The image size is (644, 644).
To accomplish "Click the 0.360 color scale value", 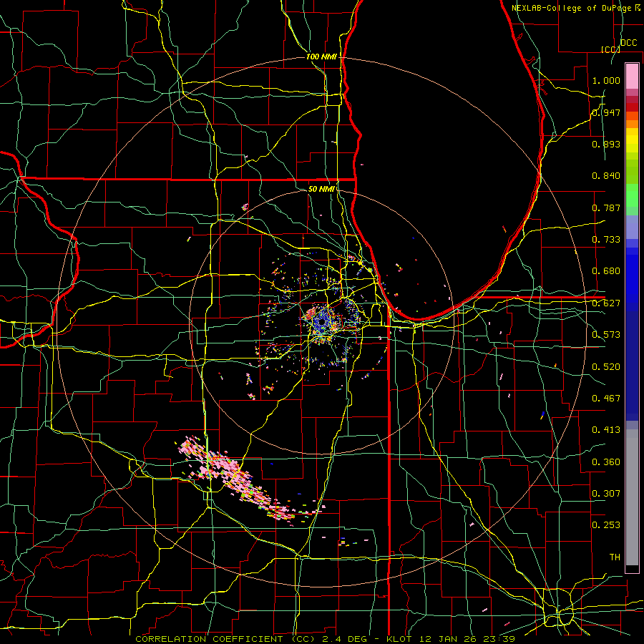I will [x=606, y=462].
